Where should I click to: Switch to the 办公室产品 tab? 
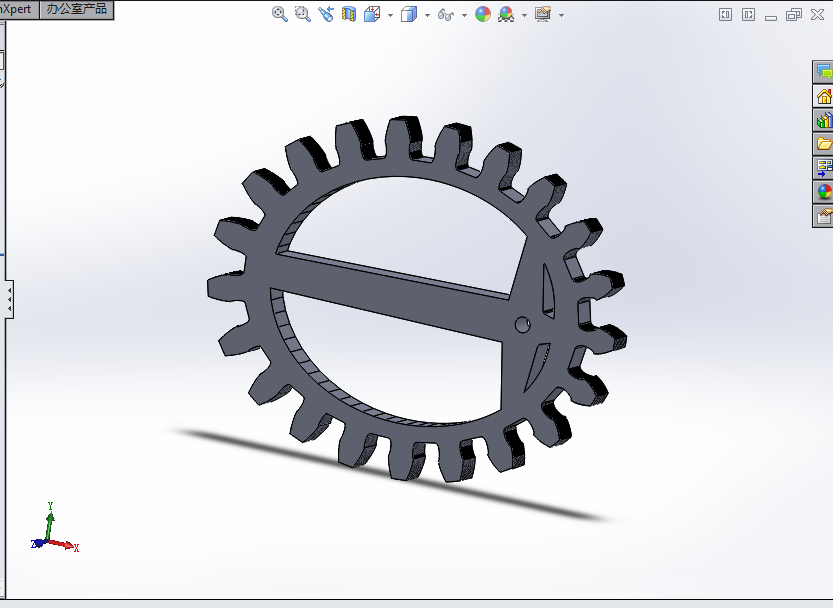77,9
